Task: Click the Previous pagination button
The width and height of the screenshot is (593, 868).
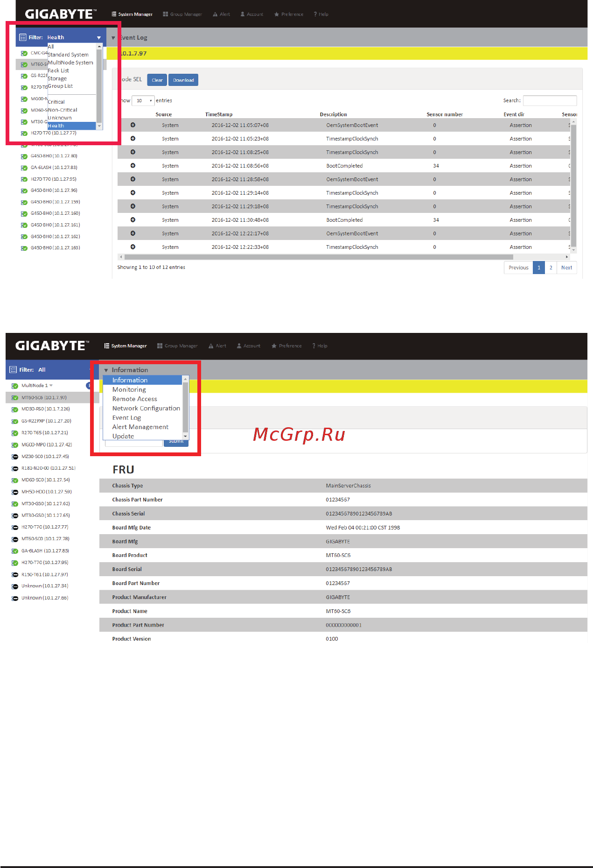Action: click(x=518, y=268)
